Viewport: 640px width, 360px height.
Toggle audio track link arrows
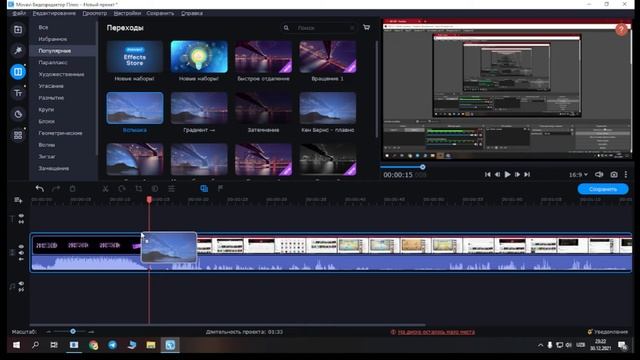point(21,289)
